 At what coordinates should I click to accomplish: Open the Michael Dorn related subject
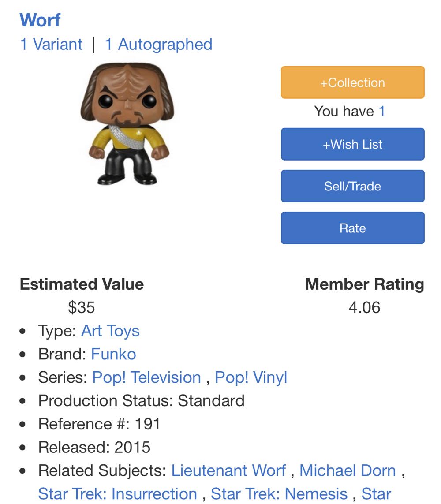[348, 470]
